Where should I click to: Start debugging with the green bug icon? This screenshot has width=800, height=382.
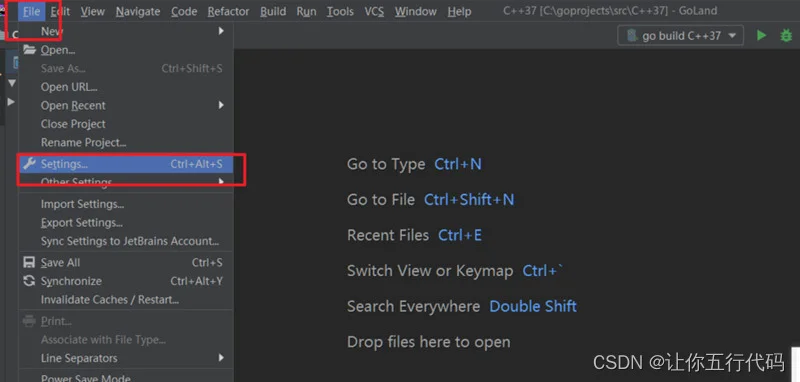pyautogui.click(x=786, y=36)
